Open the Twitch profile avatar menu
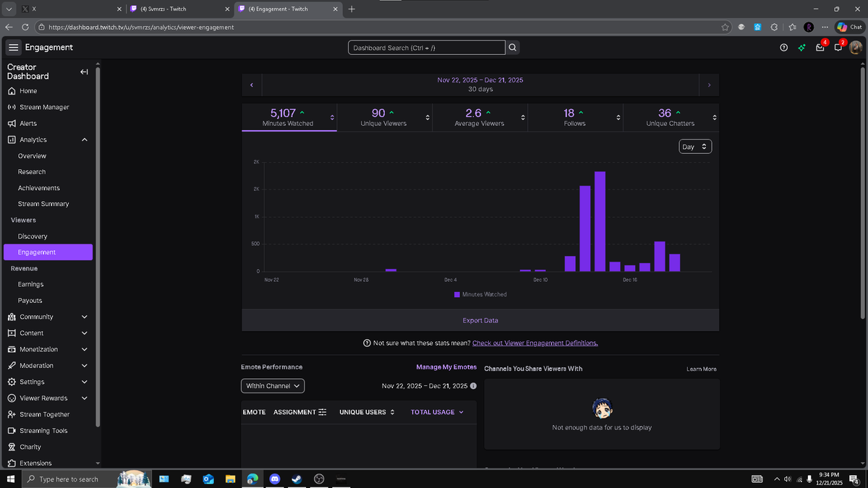 pos(856,48)
